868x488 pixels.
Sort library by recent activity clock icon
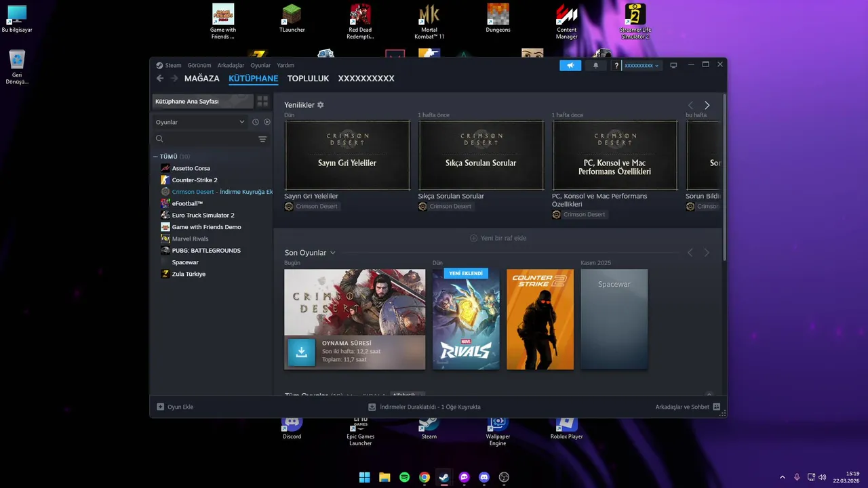(256, 122)
